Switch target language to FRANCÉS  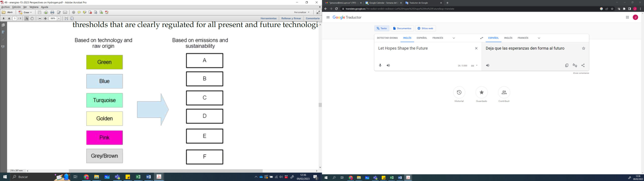523,38
